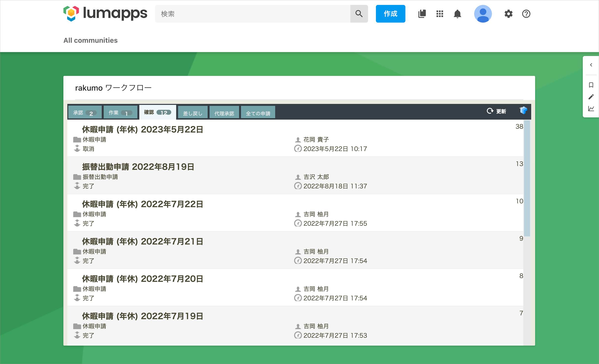Click the request number 38
Image resolution: width=599 pixels, height=364 pixels.
(519, 126)
